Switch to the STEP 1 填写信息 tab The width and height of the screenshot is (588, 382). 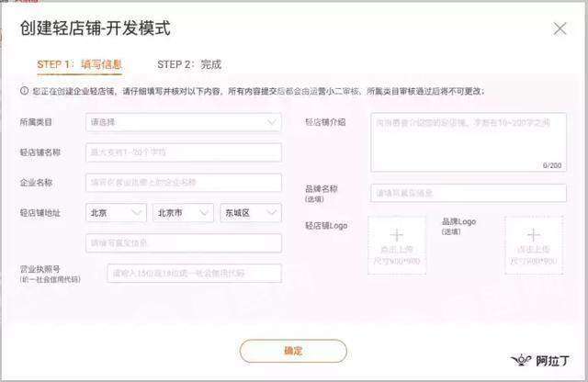coord(80,65)
